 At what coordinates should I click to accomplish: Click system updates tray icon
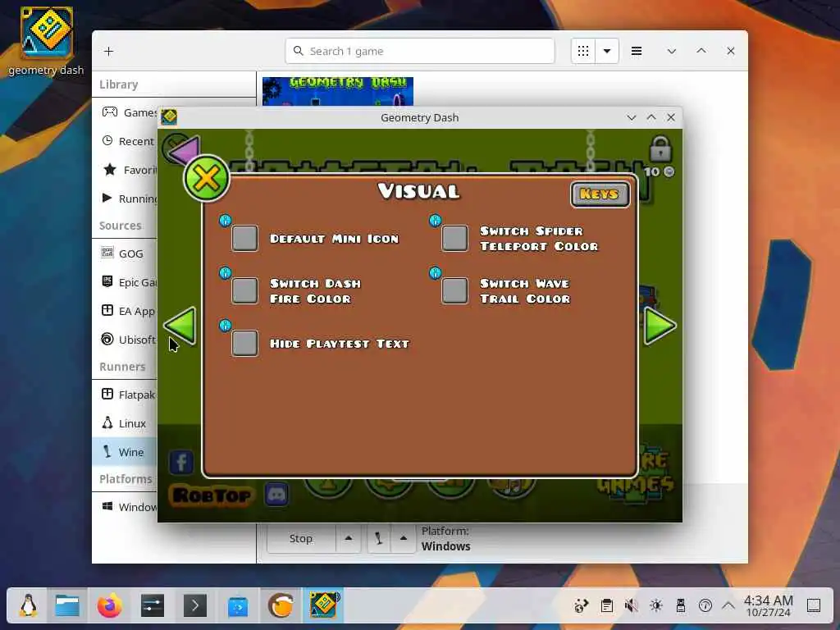[x=582, y=606]
